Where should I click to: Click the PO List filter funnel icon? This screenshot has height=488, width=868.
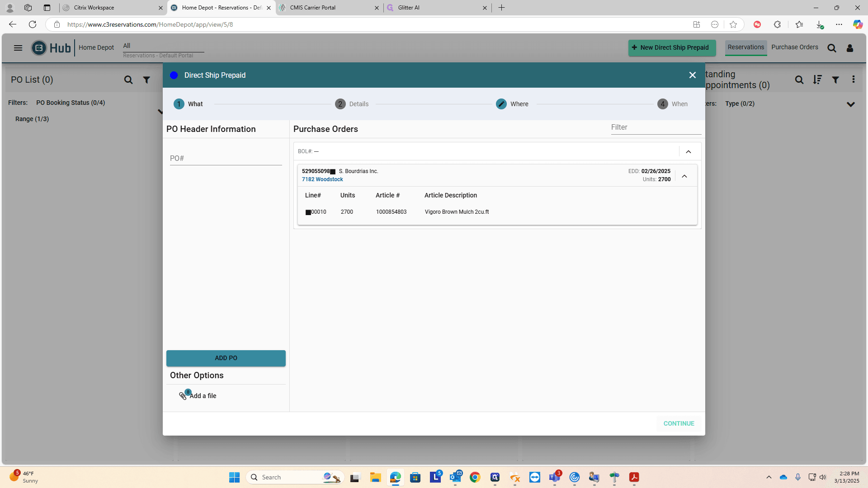pos(146,80)
